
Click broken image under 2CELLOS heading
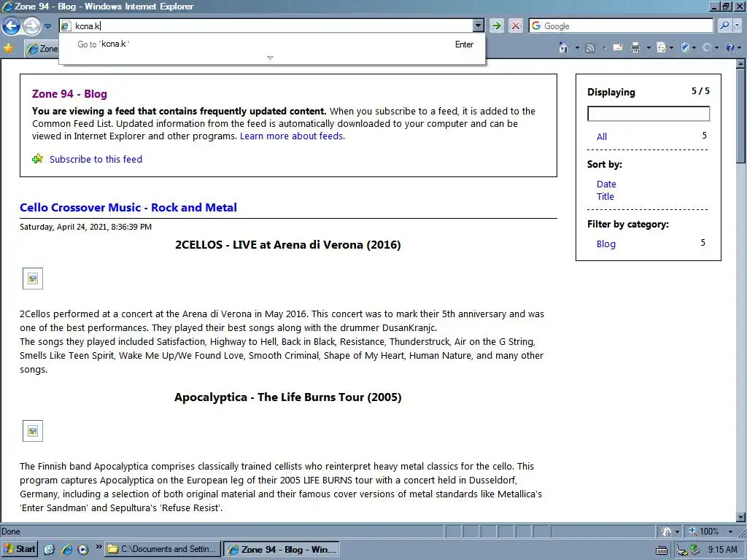coord(33,279)
